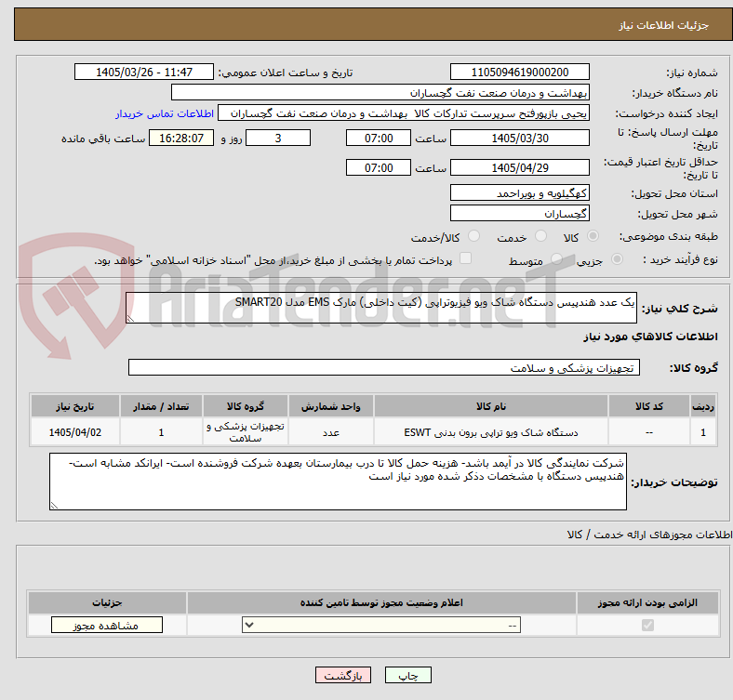This screenshot has height=700, width=733.
Task: Click the اطلاعات مجوزهای ارائه خدمت / کالا heading
Action: coord(649,535)
